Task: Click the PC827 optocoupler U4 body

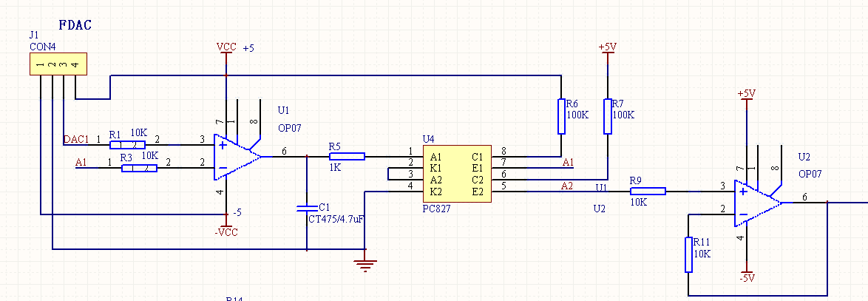Action: (457, 175)
